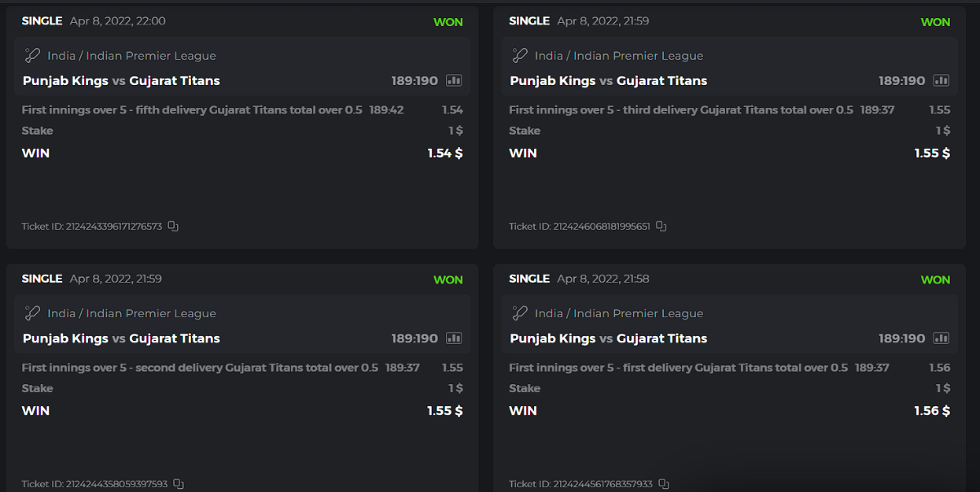Screen dimensions: 980x492
Task: Select second delivery bet description text
Action: point(200,368)
